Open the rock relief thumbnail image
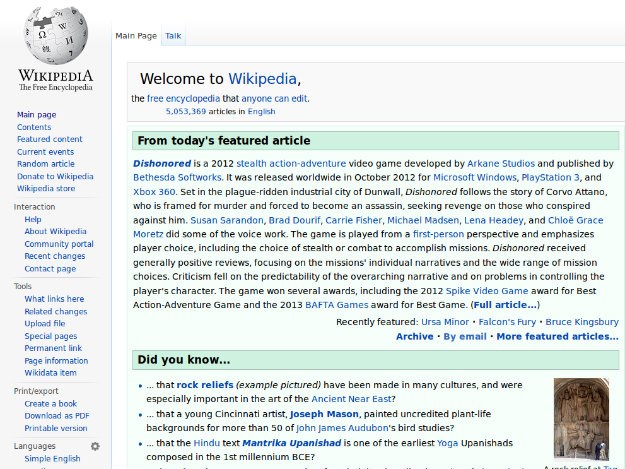This screenshot has width=625, height=469. pos(581,419)
